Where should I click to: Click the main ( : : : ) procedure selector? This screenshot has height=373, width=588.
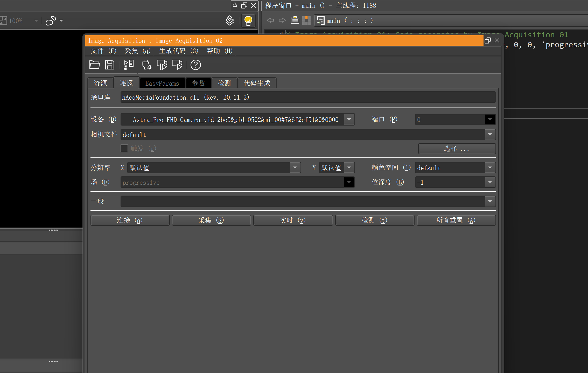pos(451,20)
